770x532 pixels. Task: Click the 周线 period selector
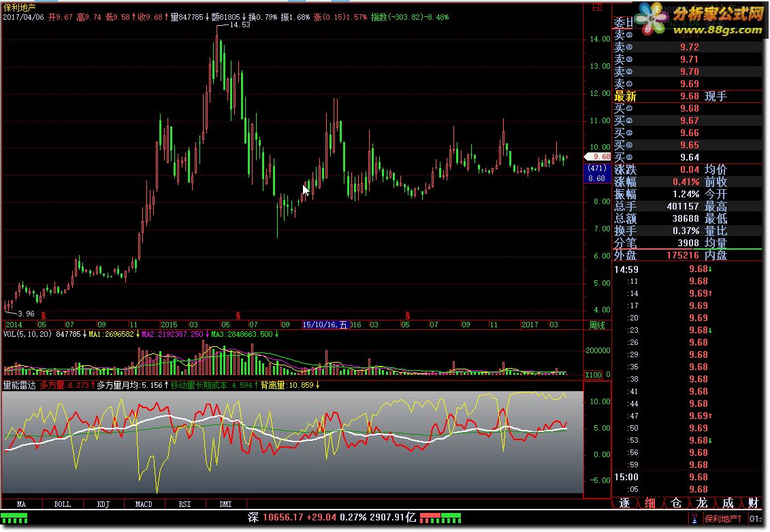pyautogui.click(x=597, y=325)
